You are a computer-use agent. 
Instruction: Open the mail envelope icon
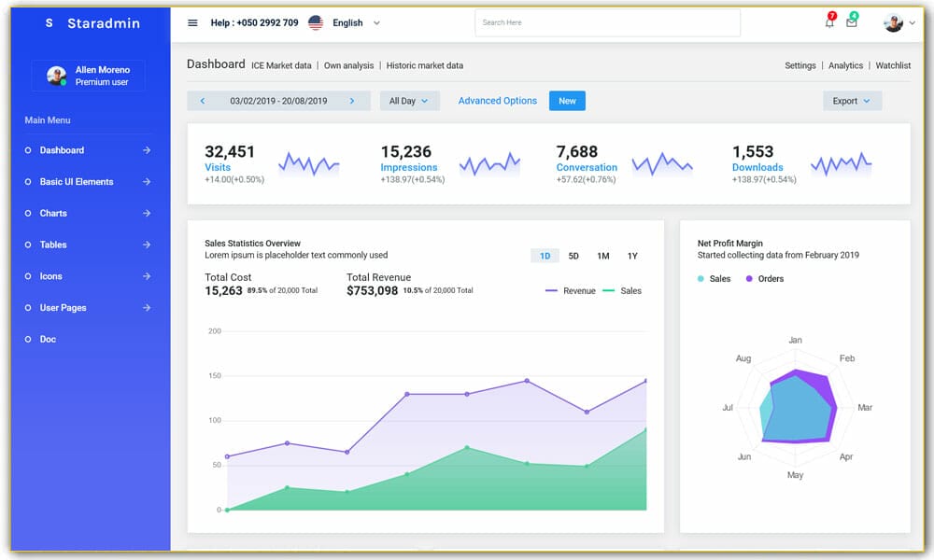point(852,22)
